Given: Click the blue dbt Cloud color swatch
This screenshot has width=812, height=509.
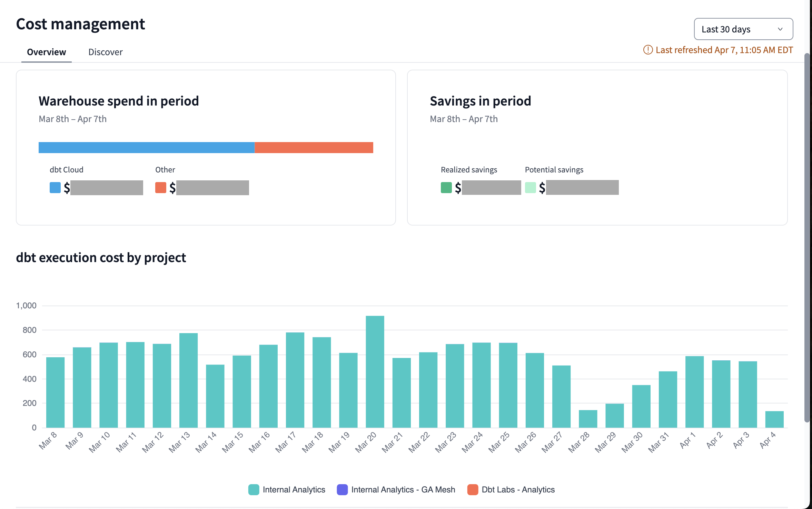Looking at the screenshot, I should coord(55,188).
